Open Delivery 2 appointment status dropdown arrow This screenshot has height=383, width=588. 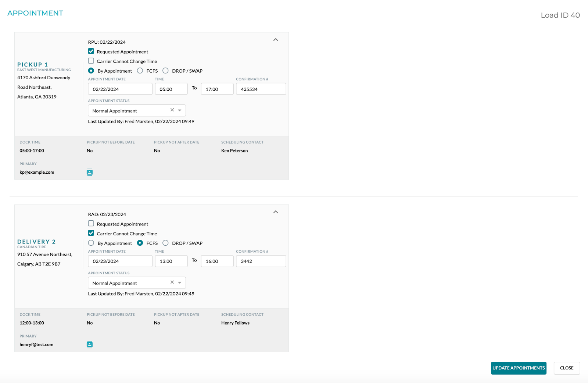point(180,283)
